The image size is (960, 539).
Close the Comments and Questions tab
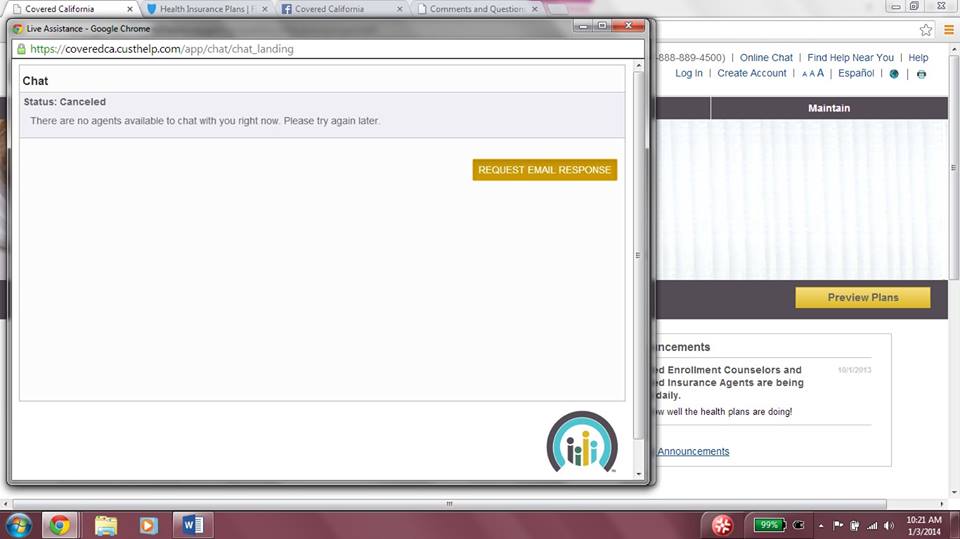click(534, 9)
